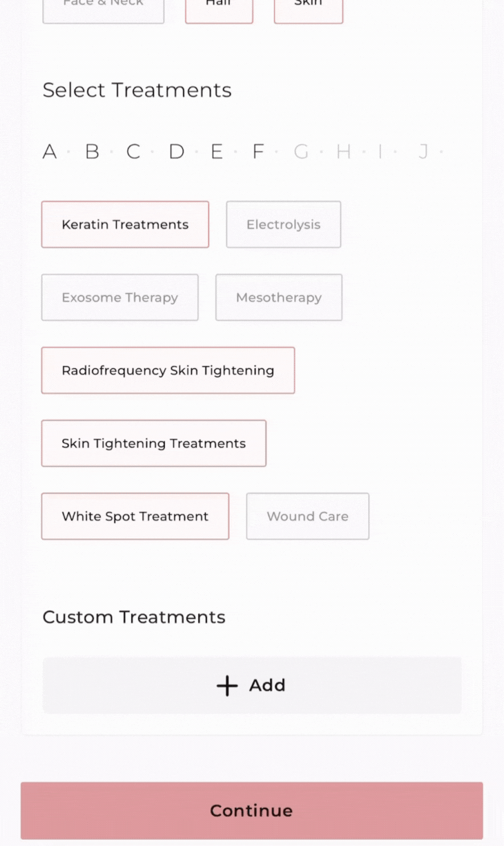Choose letter G in alphabet index
Image resolution: width=504 pixels, height=846 pixels.
point(301,152)
